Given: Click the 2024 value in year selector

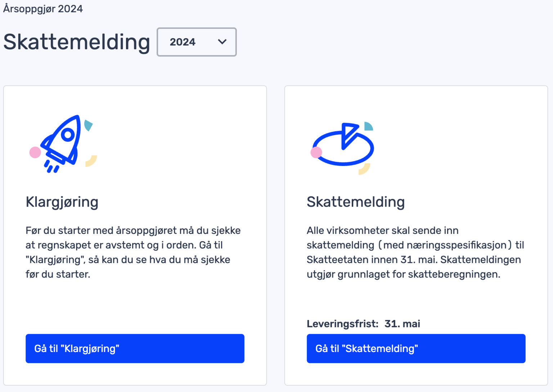Looking at the screenshot, I should [x=183, y=42].
